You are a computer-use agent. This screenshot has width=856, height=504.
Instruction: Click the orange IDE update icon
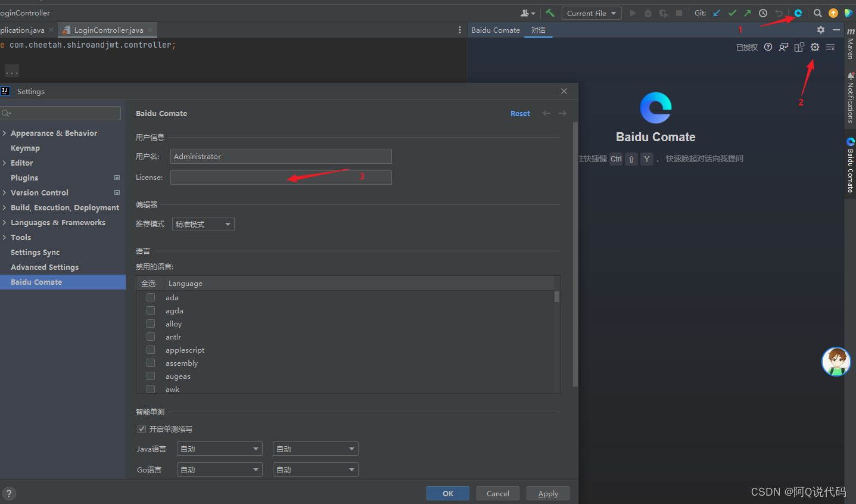pyautogui.click(x=833, y=13)
